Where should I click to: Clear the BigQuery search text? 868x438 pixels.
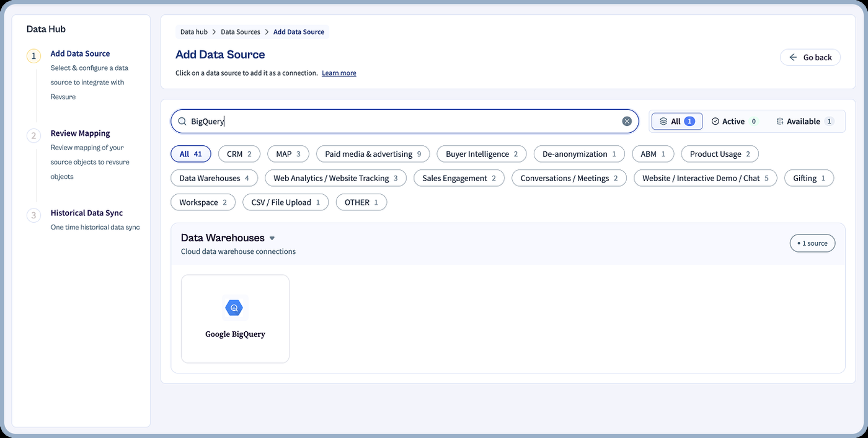[x=627, y=121]
